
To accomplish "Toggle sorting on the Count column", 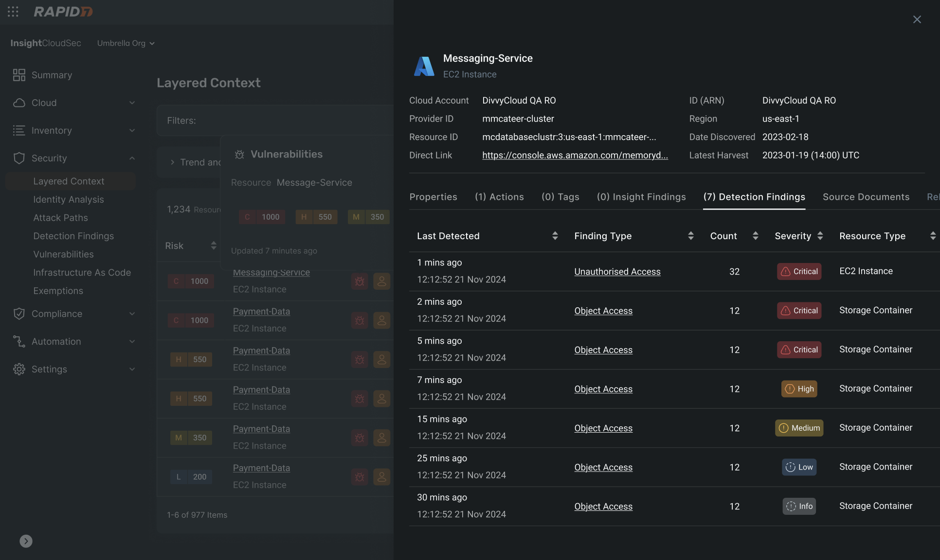I will 755,236.
